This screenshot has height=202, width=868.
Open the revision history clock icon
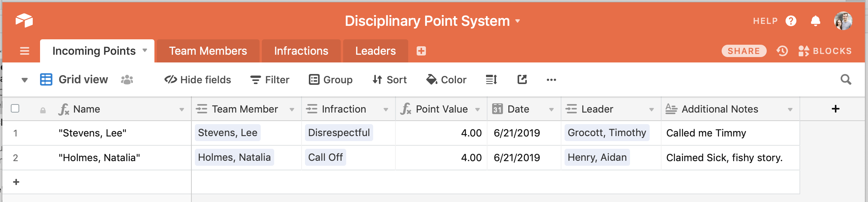pyautogui.click(x=782, y=51)
